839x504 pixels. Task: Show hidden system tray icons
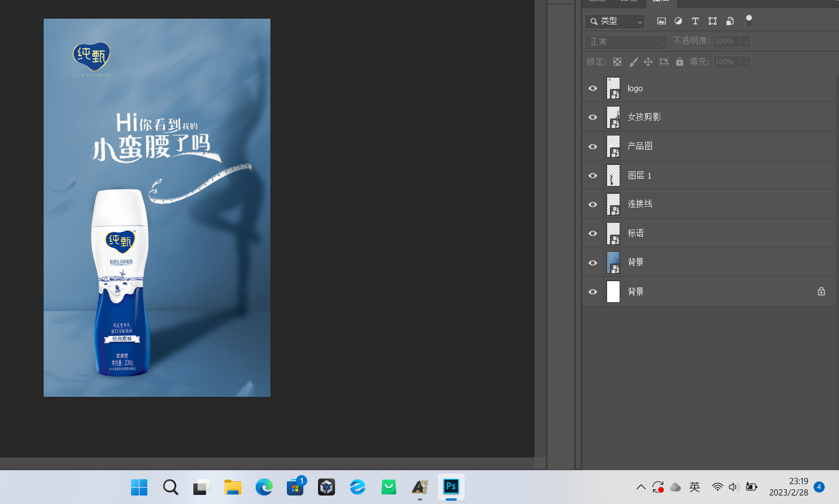(641, 487)
